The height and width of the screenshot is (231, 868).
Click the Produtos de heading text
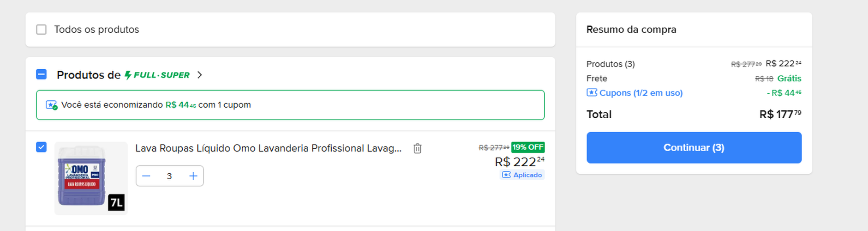(x=89, y=75)
